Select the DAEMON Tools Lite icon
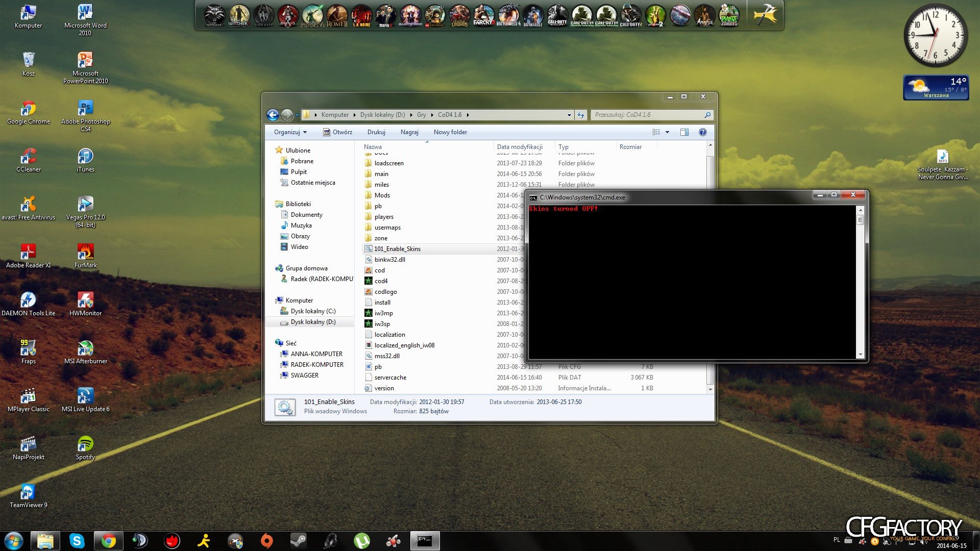980x551 pixels. pos(29,304)
